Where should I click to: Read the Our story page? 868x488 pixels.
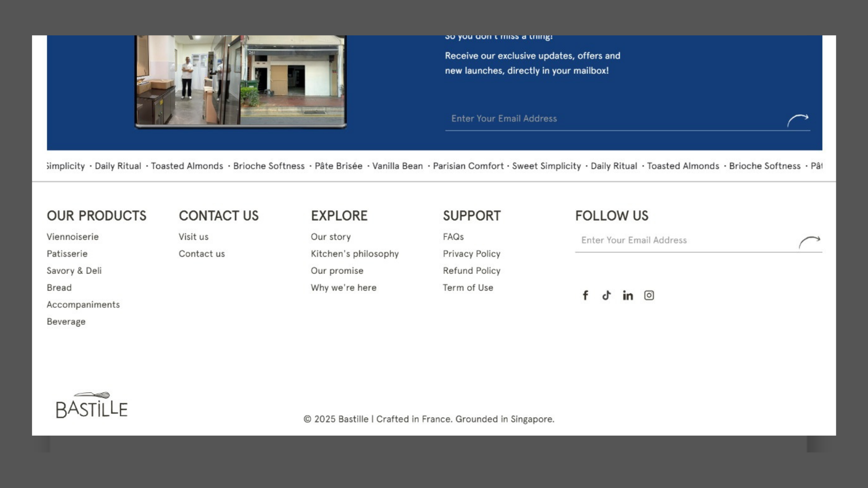pyautogui.click(x=331, y=237)
